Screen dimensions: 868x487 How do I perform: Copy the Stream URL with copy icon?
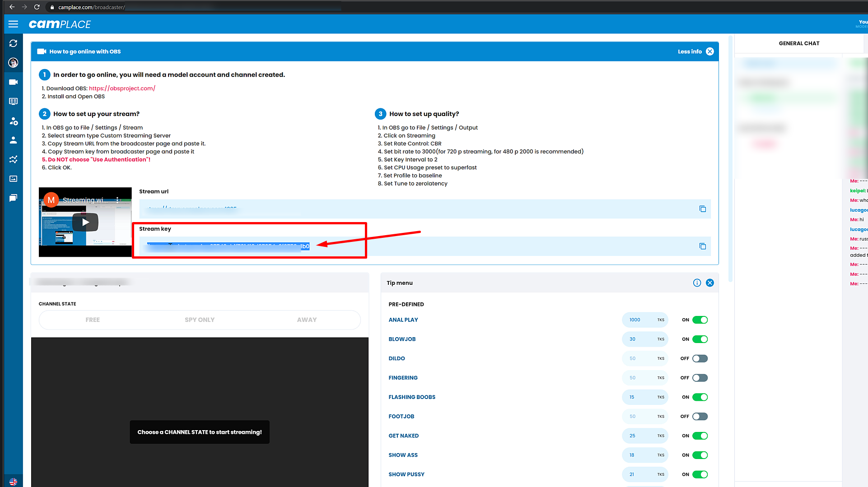pyautogui.click(x=702, y=209)
